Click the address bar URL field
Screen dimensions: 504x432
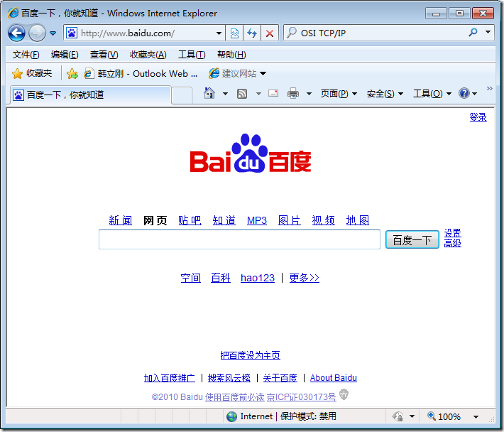coord(145,33)
